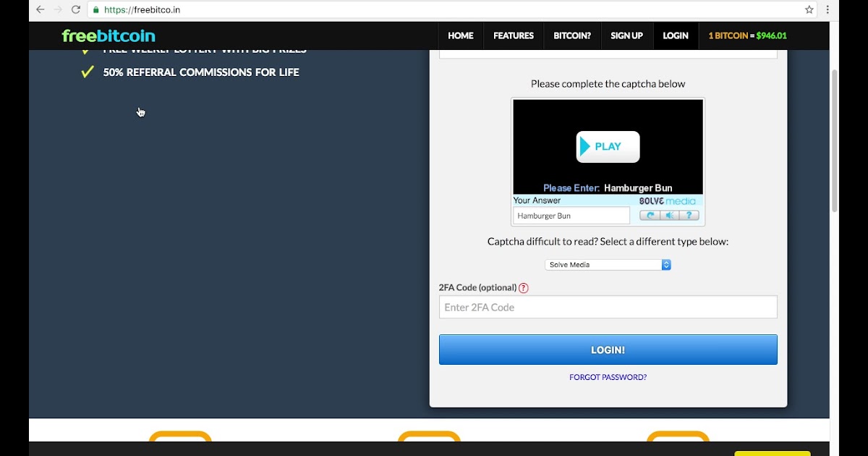Click the browser forward arrow
The height and width of the screenshot is (456, 868).
pyautogui.click(x=58, y=10)
